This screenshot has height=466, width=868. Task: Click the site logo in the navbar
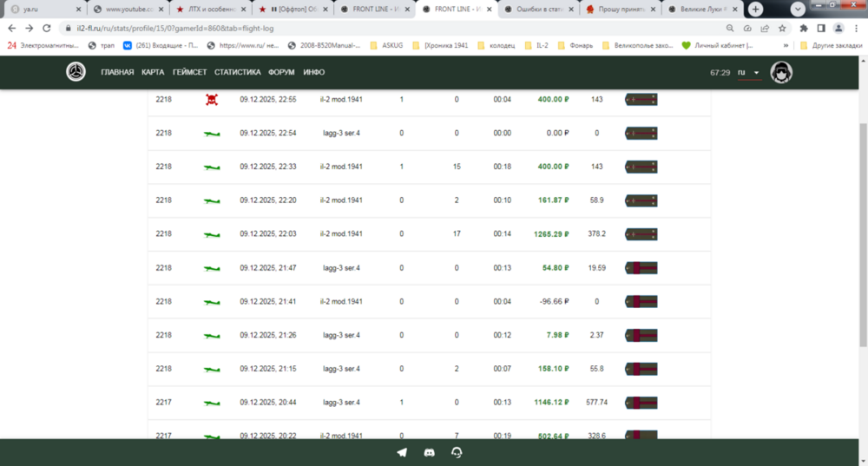pos(76,72)
